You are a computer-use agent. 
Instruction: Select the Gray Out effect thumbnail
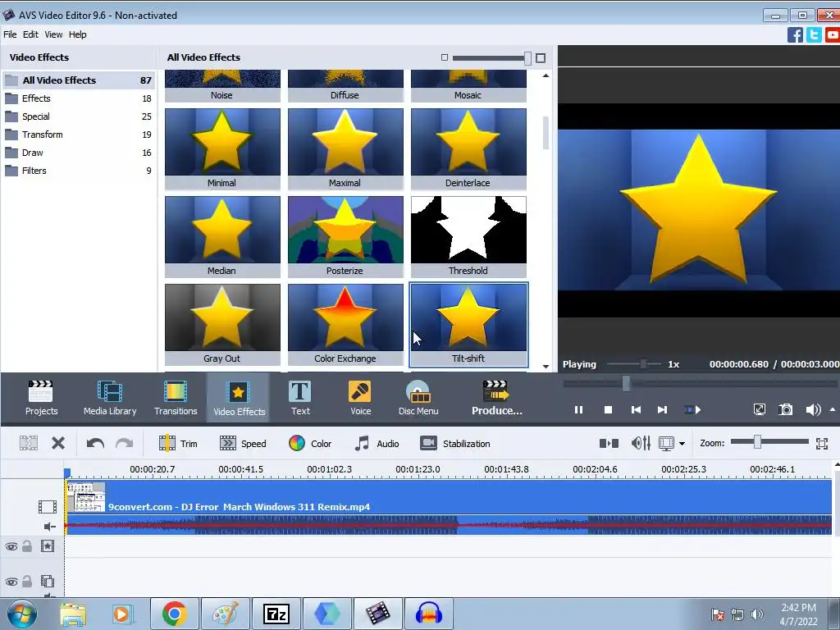coord(222,324)
